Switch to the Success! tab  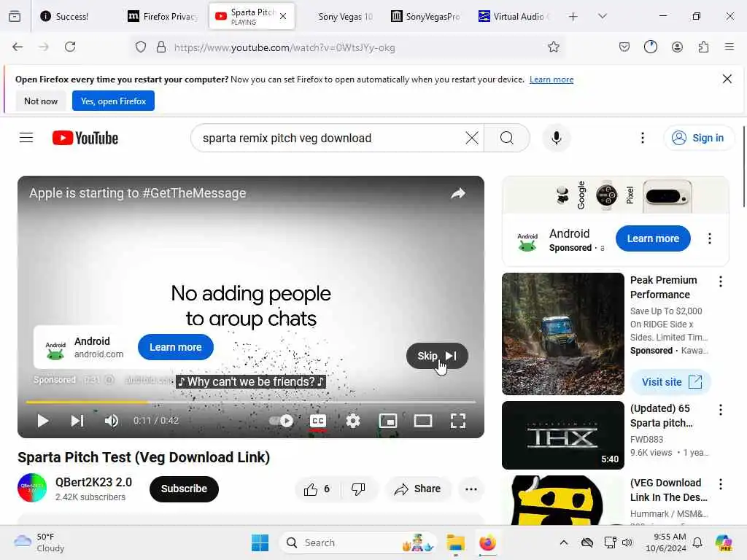[x=71, y=16]
